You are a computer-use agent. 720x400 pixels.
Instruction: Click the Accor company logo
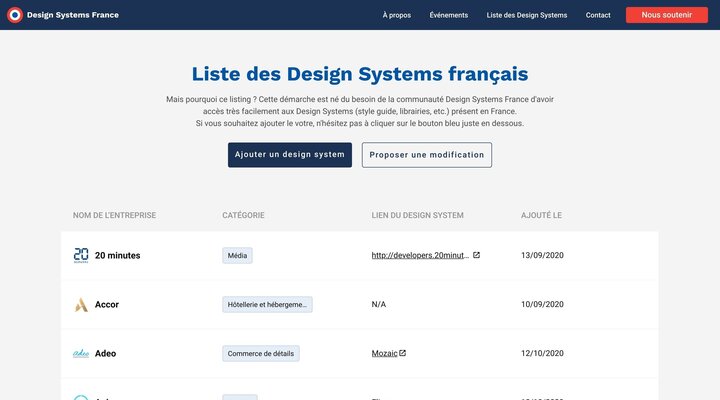click(81, 304)
